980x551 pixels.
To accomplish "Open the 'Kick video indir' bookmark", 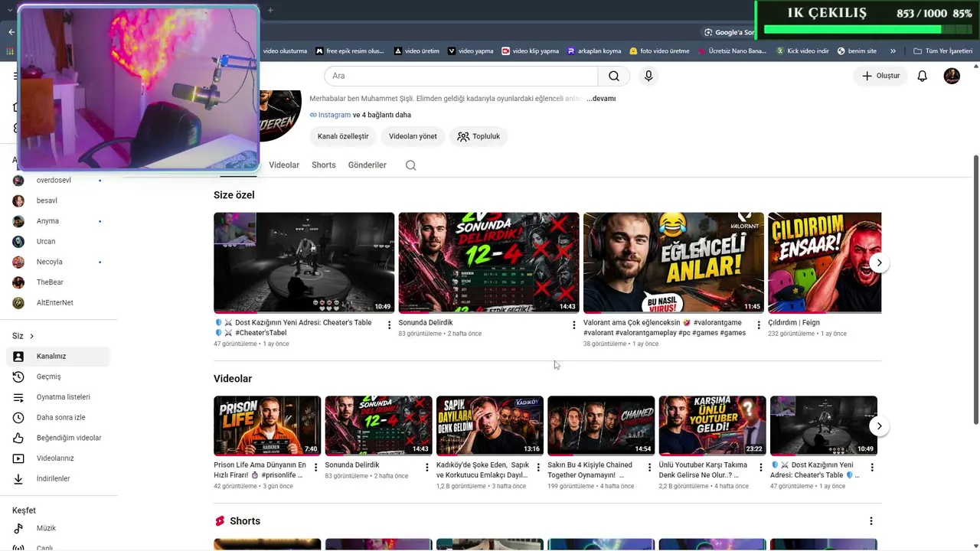I will click(x=802, y=51).
